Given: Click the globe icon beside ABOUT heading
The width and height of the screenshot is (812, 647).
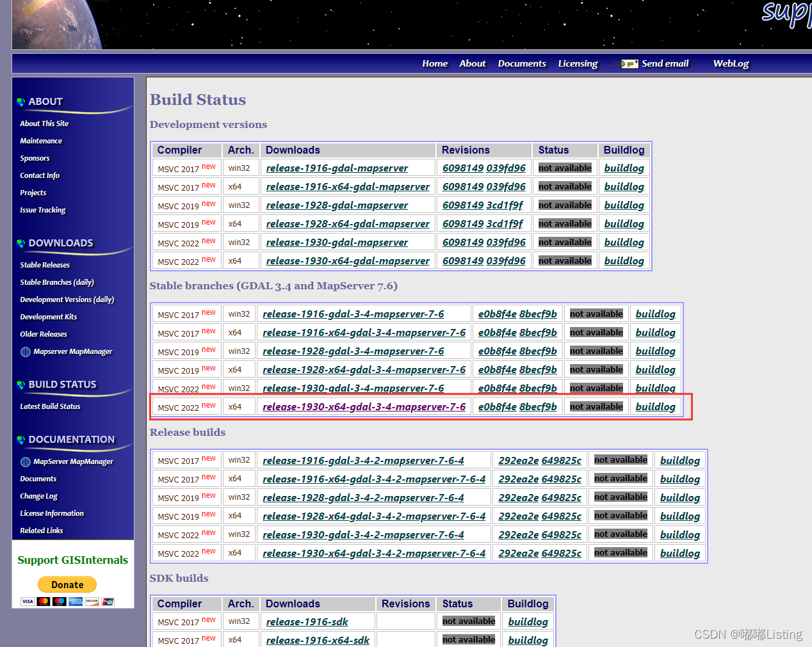Looking at the screenshot, I should coord(21,101).
